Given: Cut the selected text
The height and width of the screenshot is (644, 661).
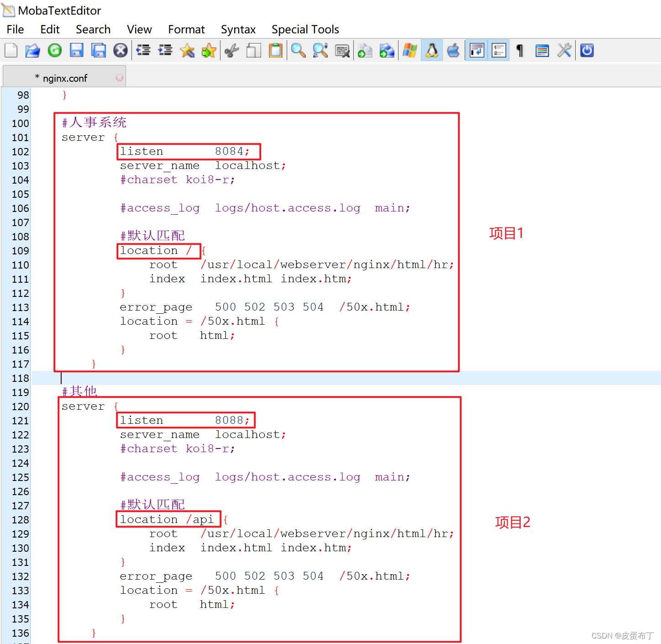Looking at the screenshot, I should point(231,50).
